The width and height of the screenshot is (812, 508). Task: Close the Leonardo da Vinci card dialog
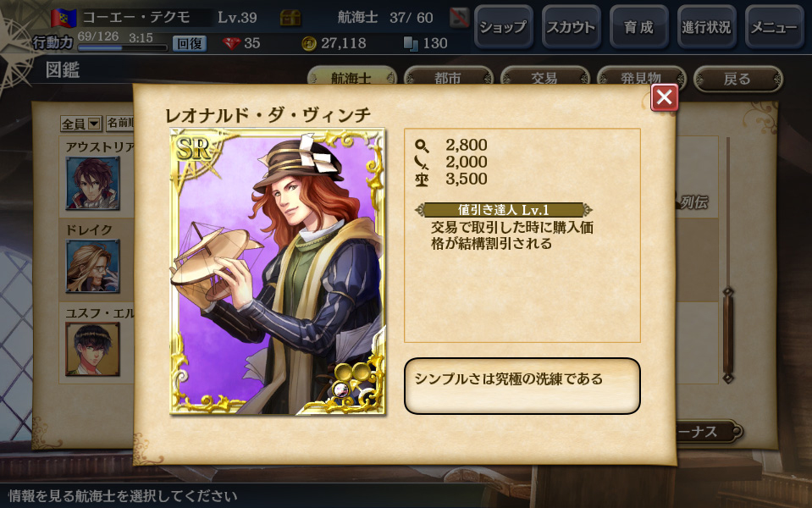coord(665,97)
